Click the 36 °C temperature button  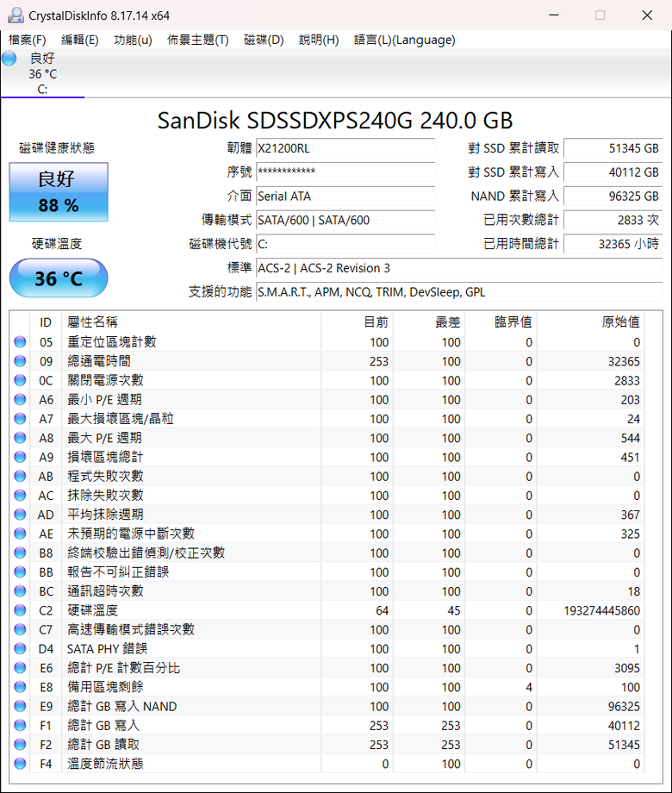tap(59, 278)
